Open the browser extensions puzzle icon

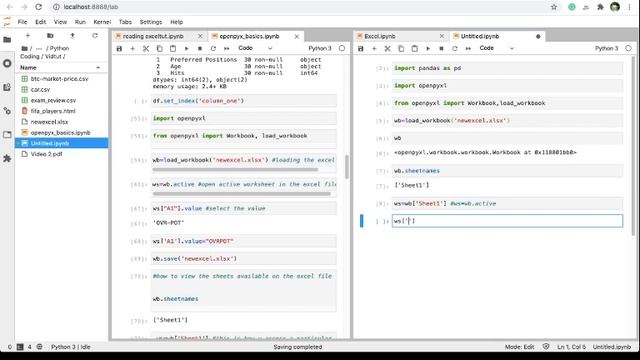pos(600,7)
